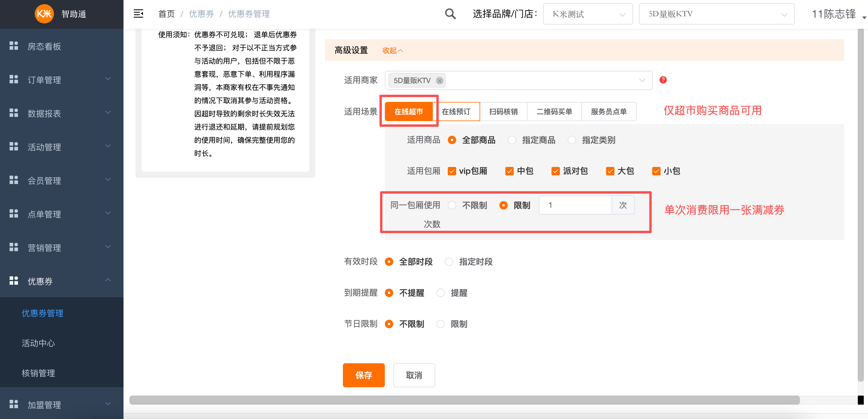Screen dimensions: 868x419
Task: Expand the 订单管理 sidebar menu
Action: [62, 79]
